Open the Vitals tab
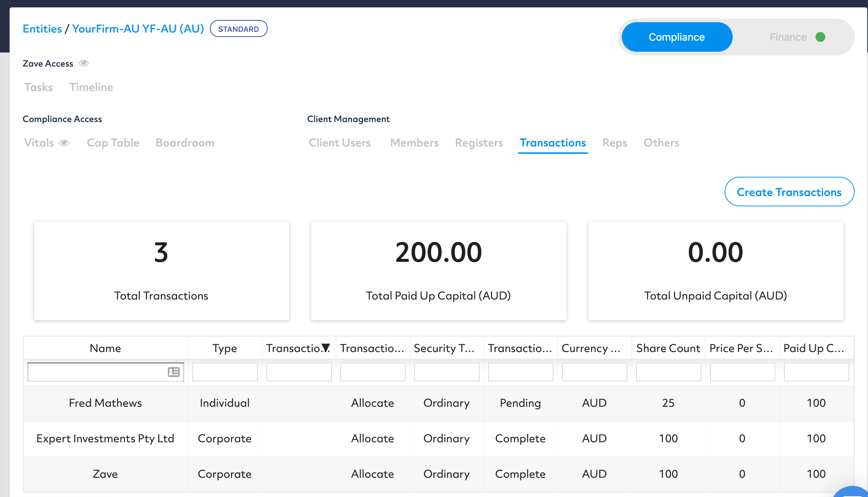Viewport: 868px width, 497px height. [x=39, y=143]
